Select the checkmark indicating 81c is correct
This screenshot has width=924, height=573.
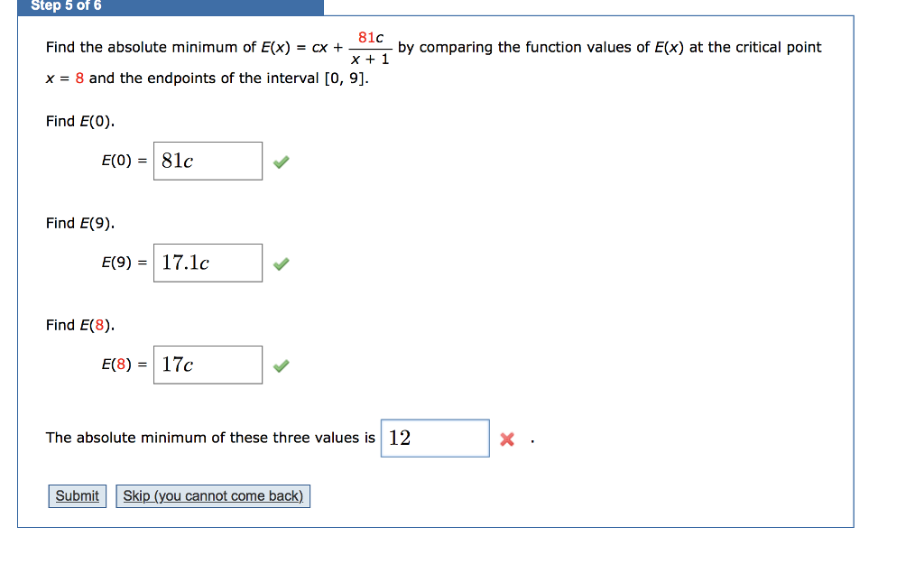tap(280, 161)
